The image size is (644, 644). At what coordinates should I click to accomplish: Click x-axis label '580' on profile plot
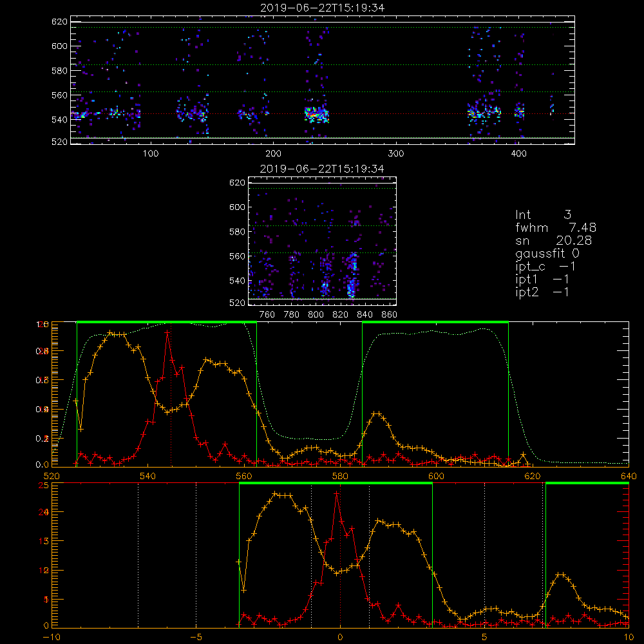pyautogui.click(x=340, y=476)
